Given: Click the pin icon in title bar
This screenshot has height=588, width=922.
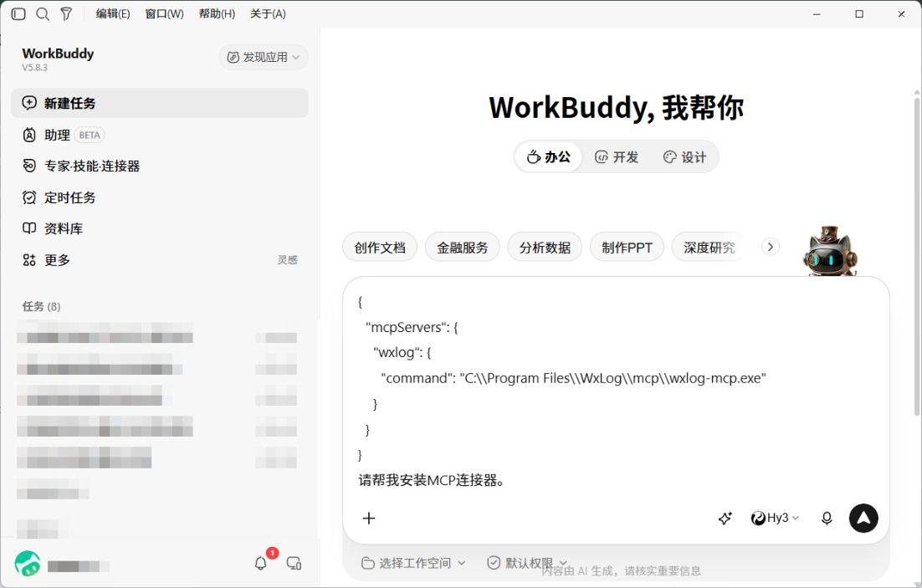Looking at the screenshot, I should coord(66,13).
